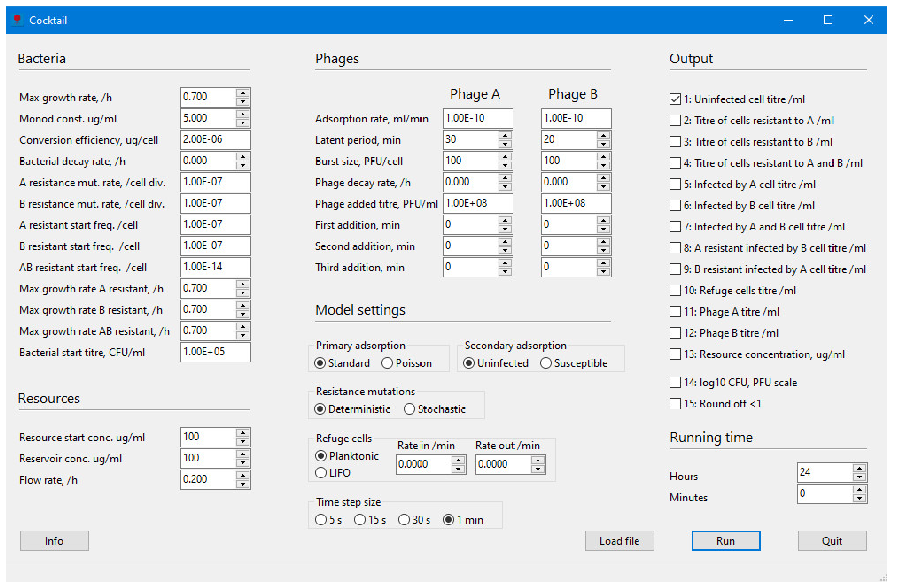Click the Cocktail app icon in title bar
The image size is (898, 588).
click(17, 20)
